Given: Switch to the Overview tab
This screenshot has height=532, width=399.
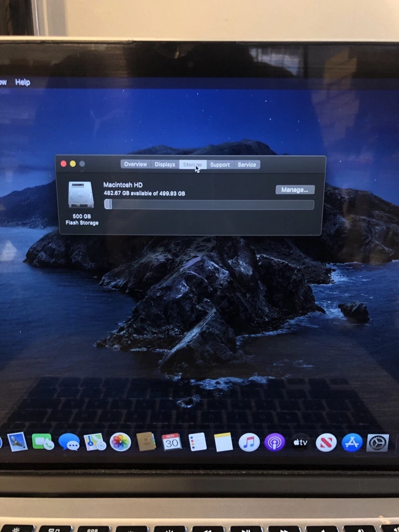Looking at the screenshot, I should pos(135,164).
